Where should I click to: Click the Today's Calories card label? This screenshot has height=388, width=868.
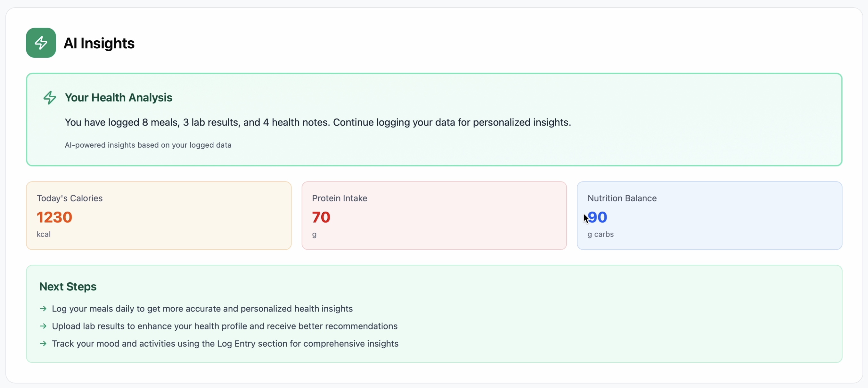(70, 198)
